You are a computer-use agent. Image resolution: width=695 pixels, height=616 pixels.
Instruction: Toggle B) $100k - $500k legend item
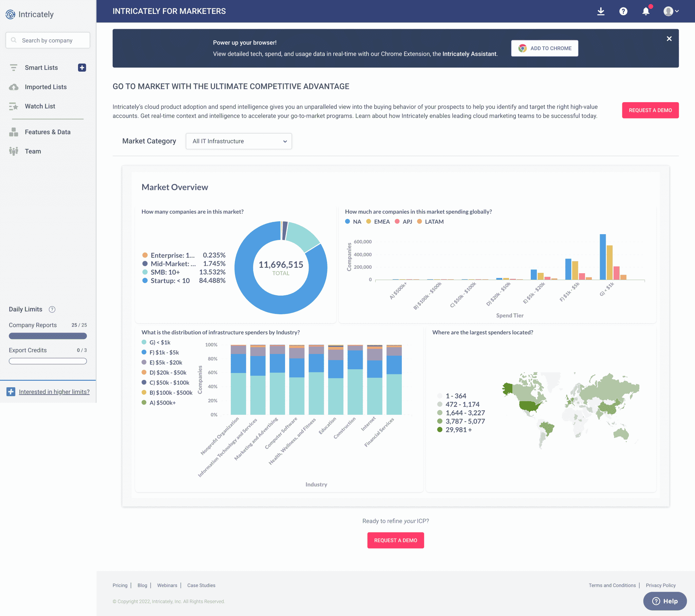[x=167, y=393]
